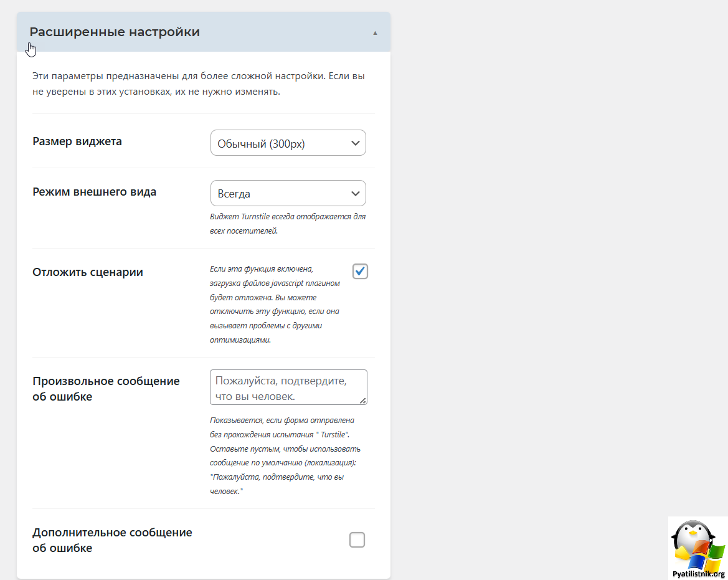The height and width of the screenshot is (580, 728).
Task: Click the Отложить сценарии label
Action: [88, 272]
